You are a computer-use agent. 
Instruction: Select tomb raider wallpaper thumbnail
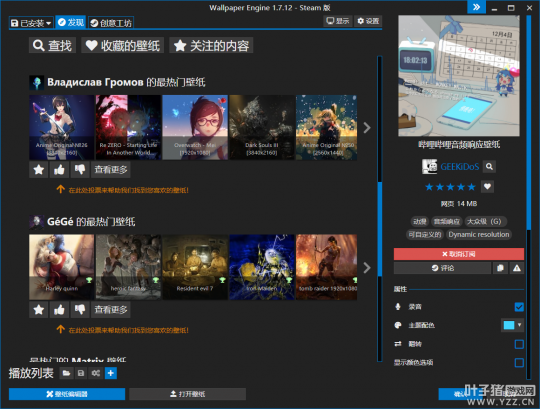coord(326,267)
